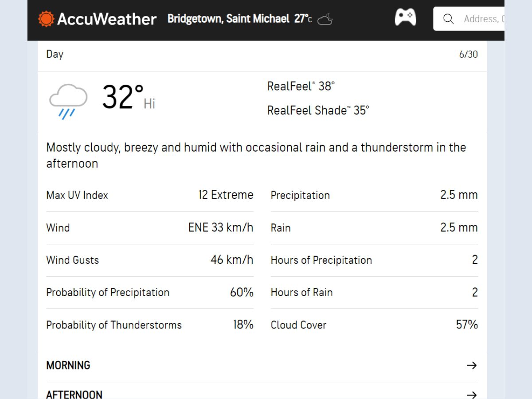Click the 27°c current temperature
The image size is (532, 399).
[x=303, y=19]
